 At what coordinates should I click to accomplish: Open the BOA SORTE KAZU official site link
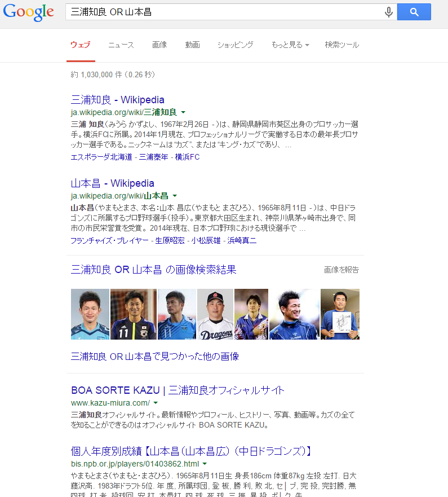coord(178,390)
